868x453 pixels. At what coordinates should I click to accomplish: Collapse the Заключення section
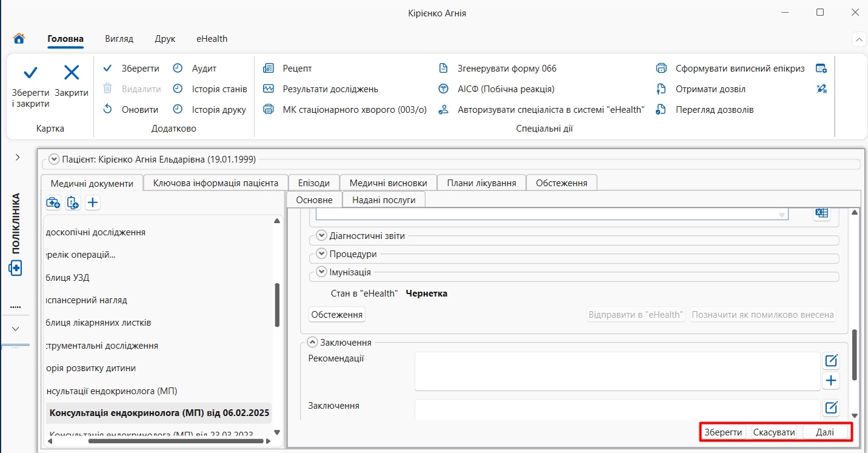pyautogui.click(x=313, y=343)
